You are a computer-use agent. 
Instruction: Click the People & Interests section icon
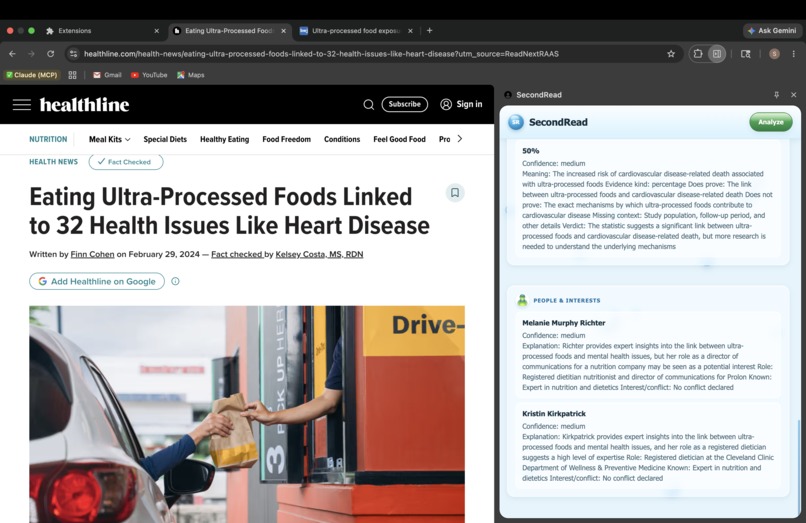pos(522,300)
